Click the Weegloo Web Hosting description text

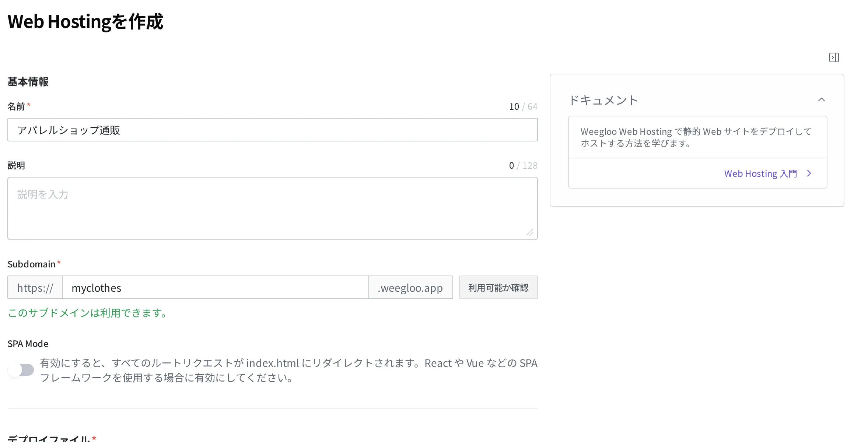pos(696,137)
